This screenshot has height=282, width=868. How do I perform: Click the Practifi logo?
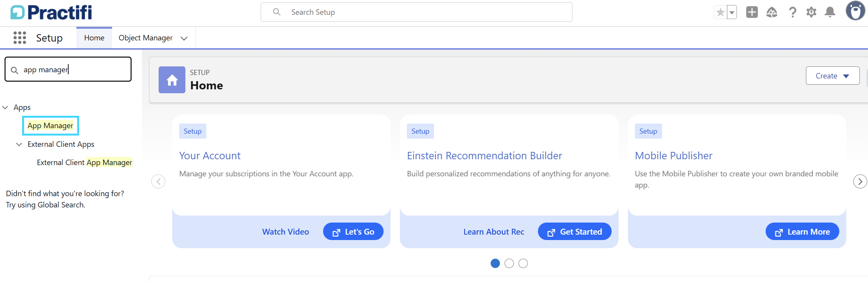51,12
